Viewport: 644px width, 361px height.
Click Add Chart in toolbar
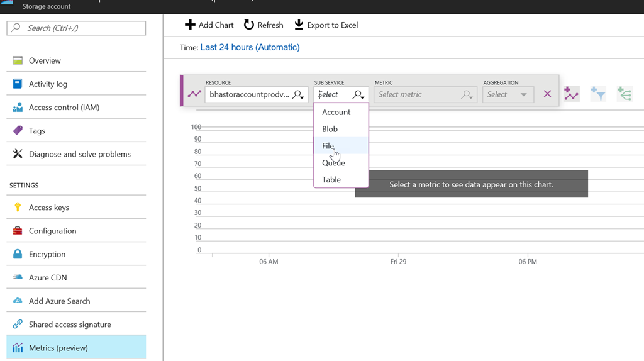click(209, 25)
